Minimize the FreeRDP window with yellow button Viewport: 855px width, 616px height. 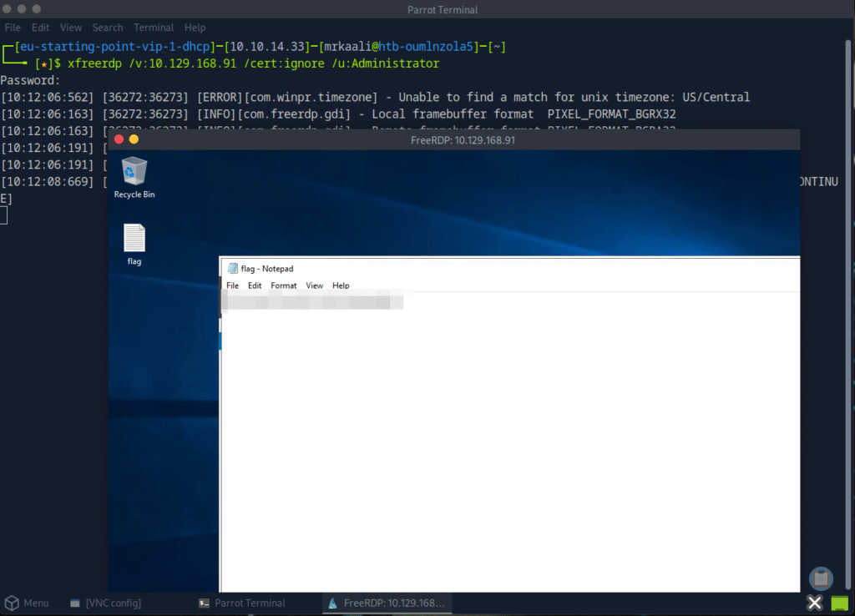[134, 139]
